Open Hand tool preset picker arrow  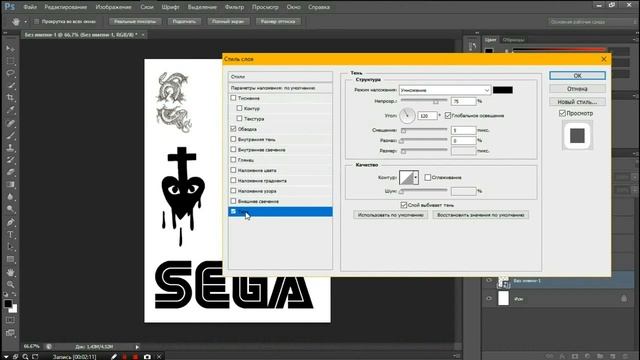tap(26, 22)
